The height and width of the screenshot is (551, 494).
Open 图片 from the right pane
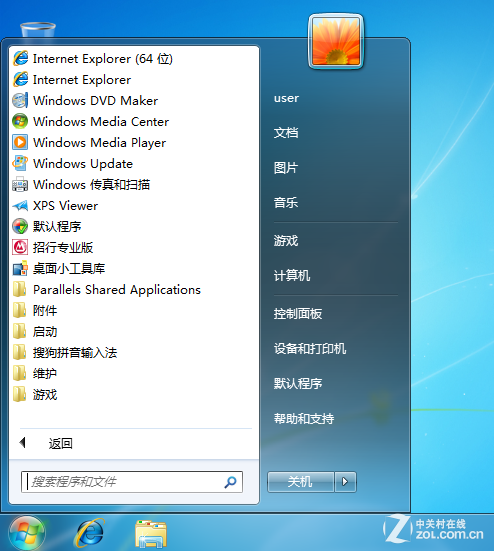286,168
